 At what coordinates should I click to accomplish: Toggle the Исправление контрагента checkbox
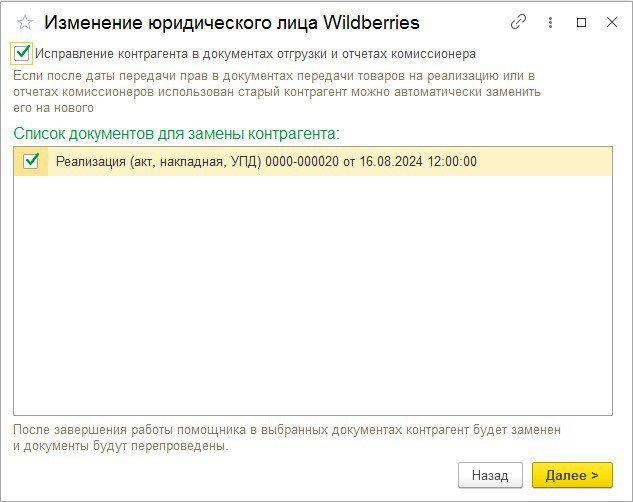[23, 53]
